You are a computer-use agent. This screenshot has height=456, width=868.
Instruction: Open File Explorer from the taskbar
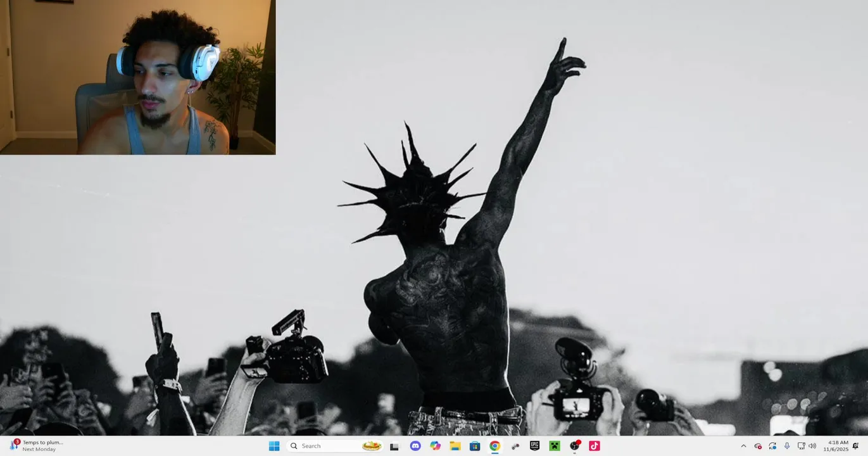455,446
